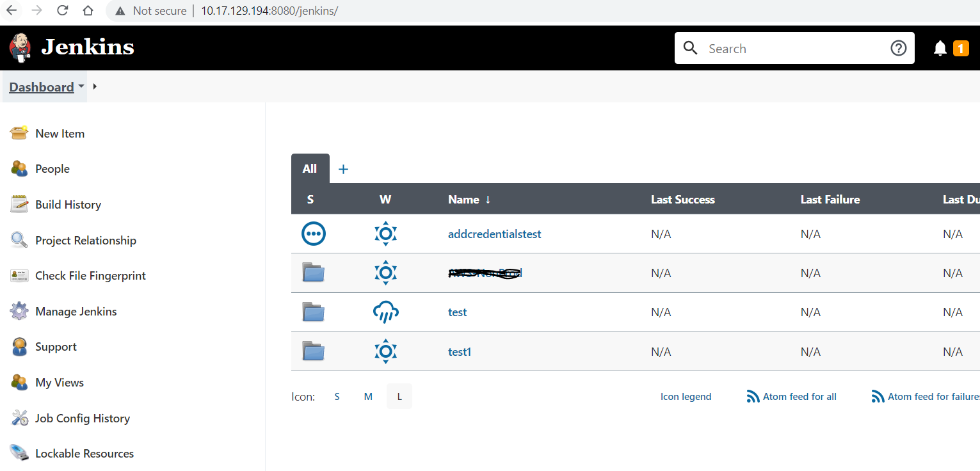Go to browser home page button
980x471 pixels.
88,10
